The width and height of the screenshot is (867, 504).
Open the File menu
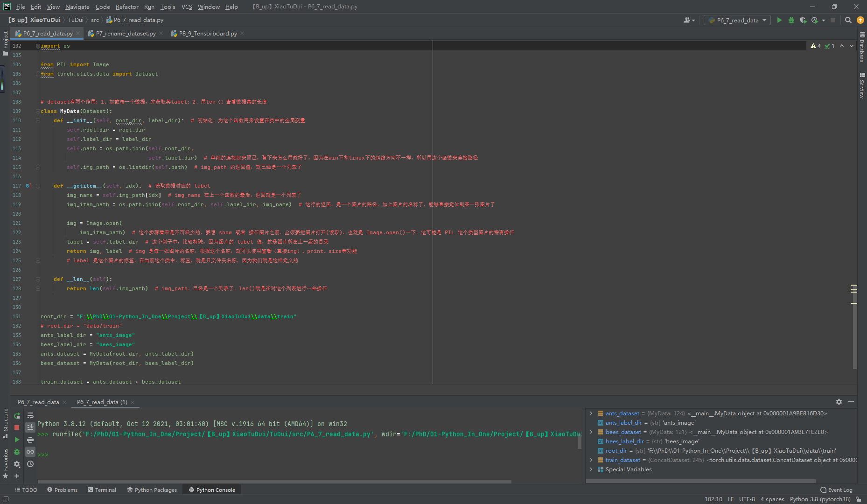[x=21, y=7]
